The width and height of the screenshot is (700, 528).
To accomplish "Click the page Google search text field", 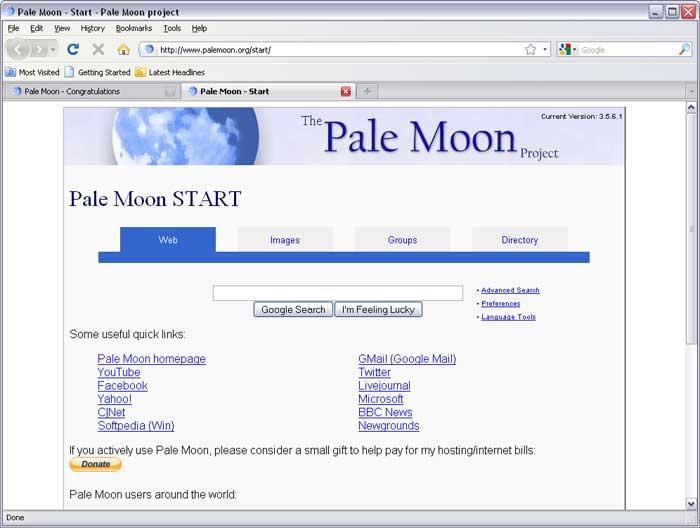I will coord(338,293).
